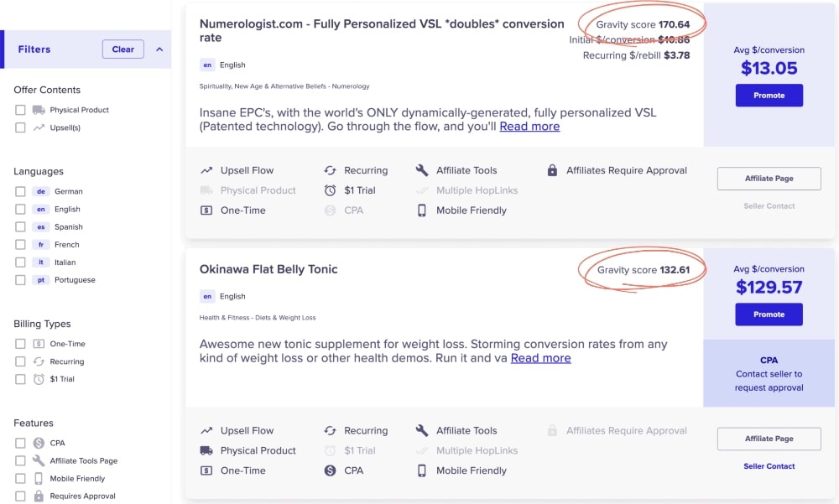Clear all applied filters
Screen dimensions: 839x504
[x=122, y=49]
